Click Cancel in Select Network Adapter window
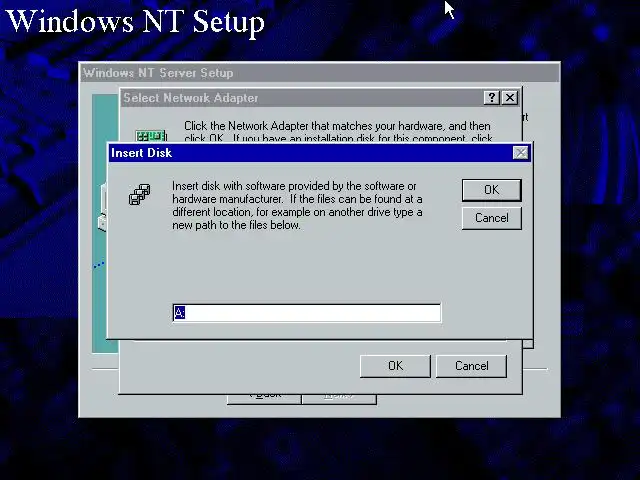 tap(471, 366)
